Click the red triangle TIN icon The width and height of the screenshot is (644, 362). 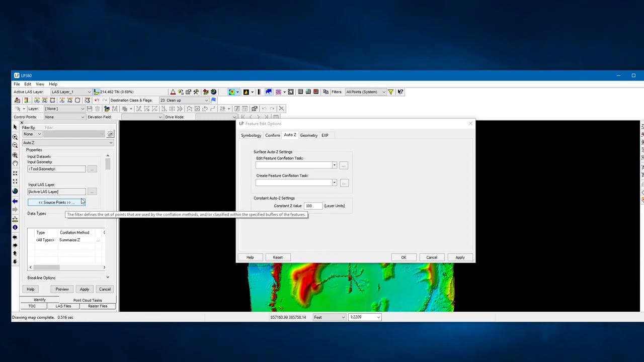click(x=173, y=92)
